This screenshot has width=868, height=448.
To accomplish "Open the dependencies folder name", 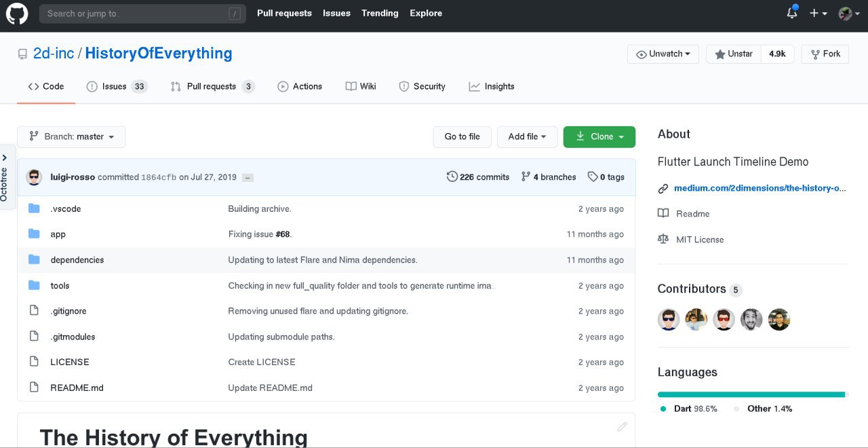I will tap(77, 260).
